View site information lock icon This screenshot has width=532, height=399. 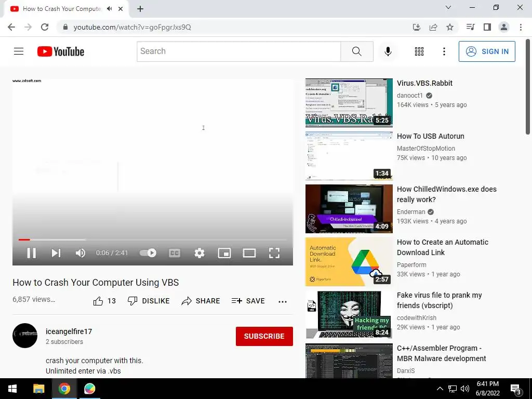click(x=65, y=27)
